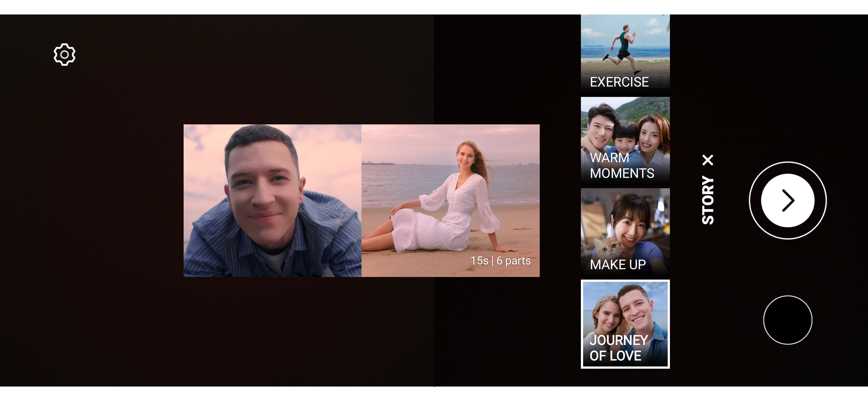Click the EXERCISE caption text
This screenshot has width=868, height=401.
coord(619,82)
